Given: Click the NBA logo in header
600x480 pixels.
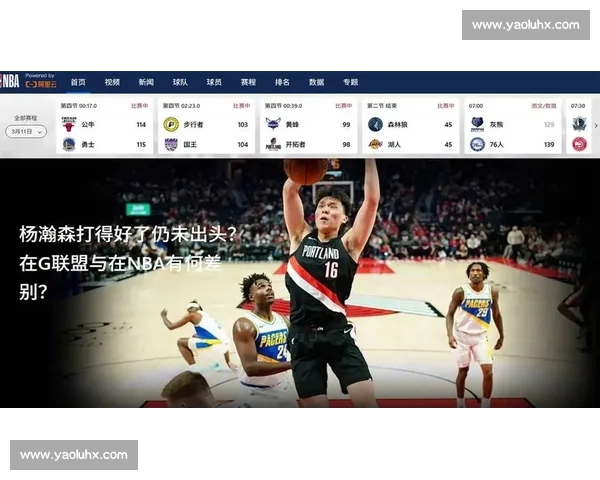Looking at the screenshot, I should click(10, 82).
